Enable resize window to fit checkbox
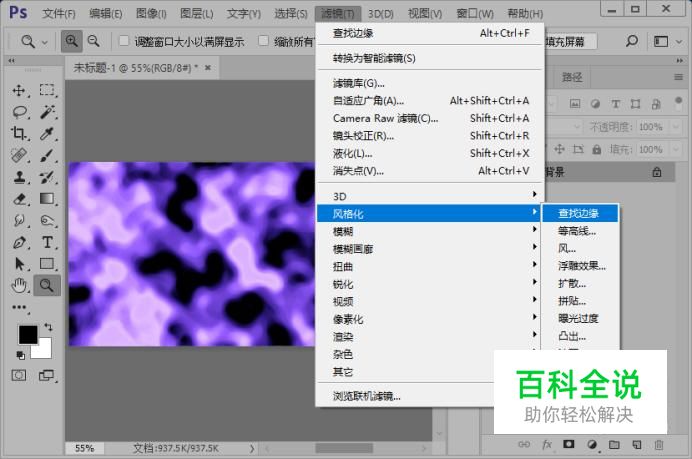Viewport: 692px width, 459px height. tap(124, 41)
